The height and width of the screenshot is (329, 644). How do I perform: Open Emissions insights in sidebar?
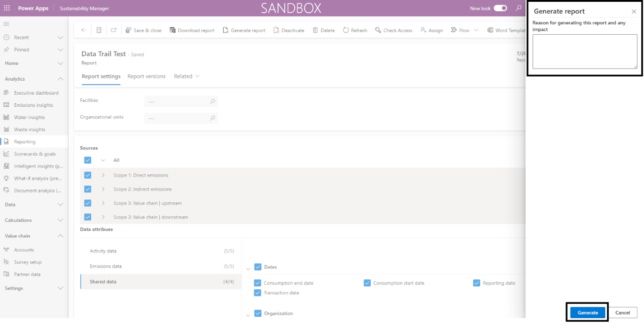pyautogui.click(x=34, y=105)
